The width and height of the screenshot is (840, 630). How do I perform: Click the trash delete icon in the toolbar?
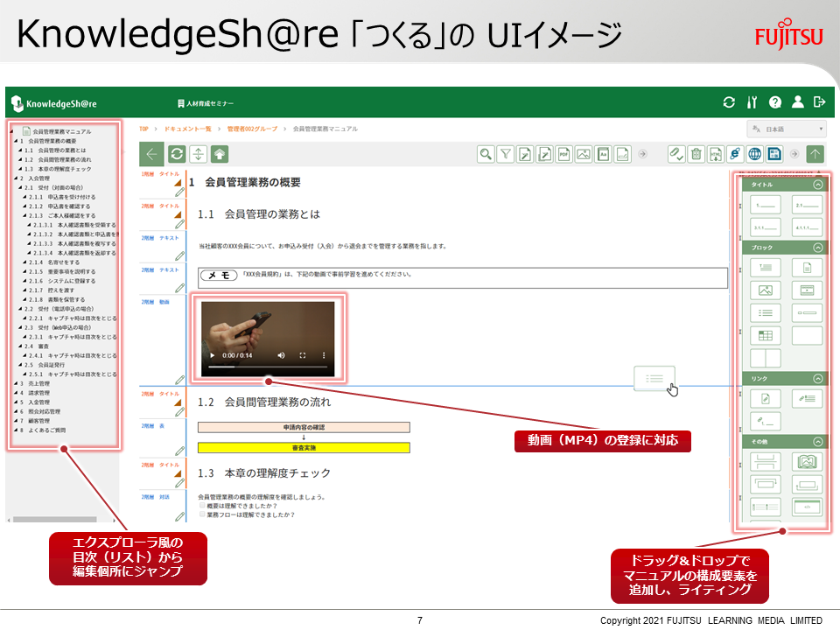697,153
